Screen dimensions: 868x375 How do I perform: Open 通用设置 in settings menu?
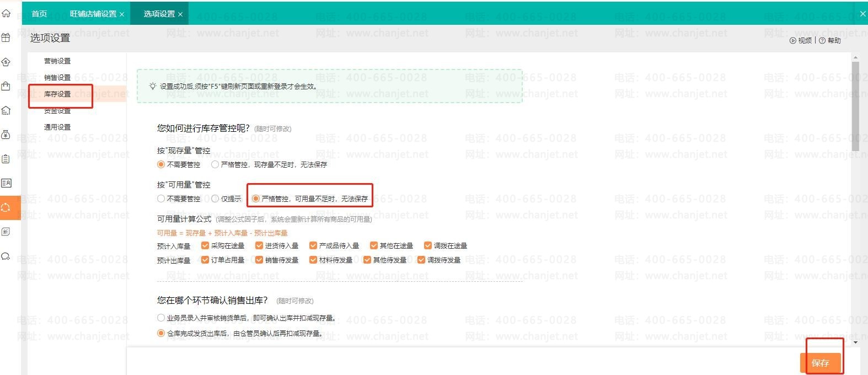point(57,127)
